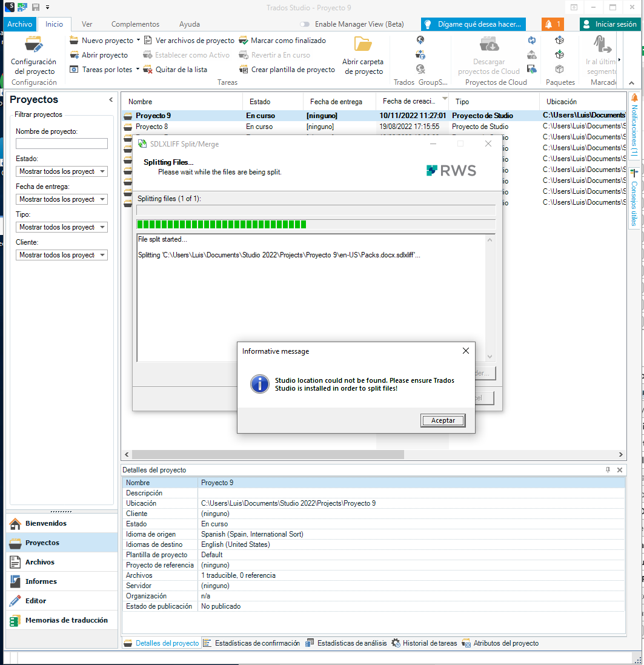Click the Configuración del proyecto icon
644x665 pixels.
click(x=33, y=46)
